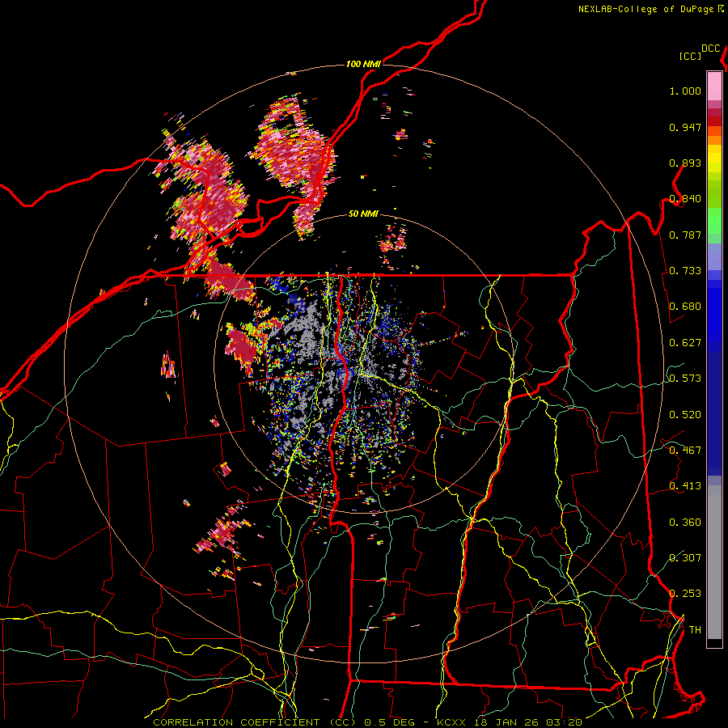Image resolution: width=728 pixels, height=728 pixels.
Task: Select the 0.733 scale value
Action: pos(685,271)
